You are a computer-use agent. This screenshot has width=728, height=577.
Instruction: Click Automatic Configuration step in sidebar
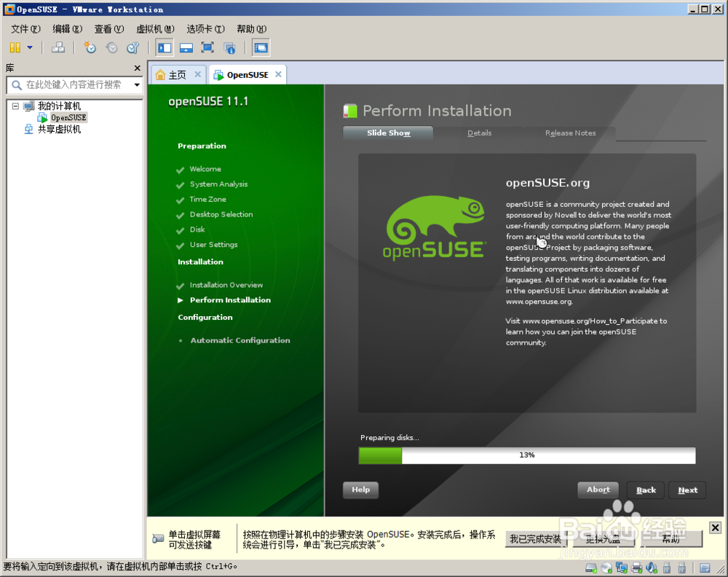pyautogui.click(x=240, y=340)
